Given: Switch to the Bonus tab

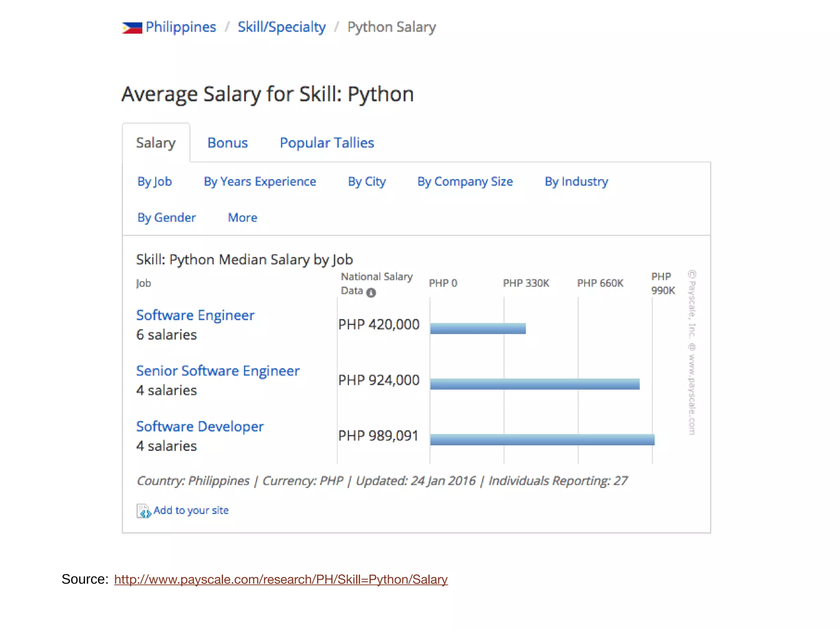Looking at the screenshot, I should click(228, 142).
